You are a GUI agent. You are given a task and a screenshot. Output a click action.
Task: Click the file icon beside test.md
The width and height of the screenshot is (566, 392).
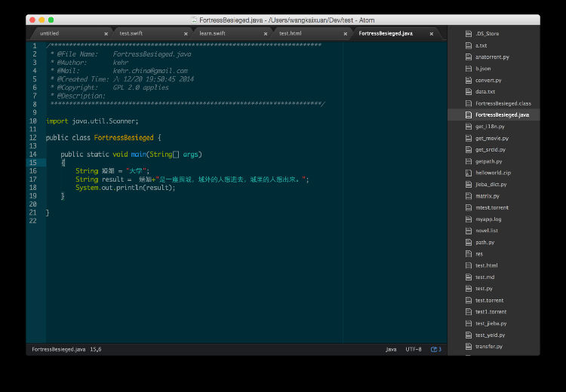coord(468,277)
